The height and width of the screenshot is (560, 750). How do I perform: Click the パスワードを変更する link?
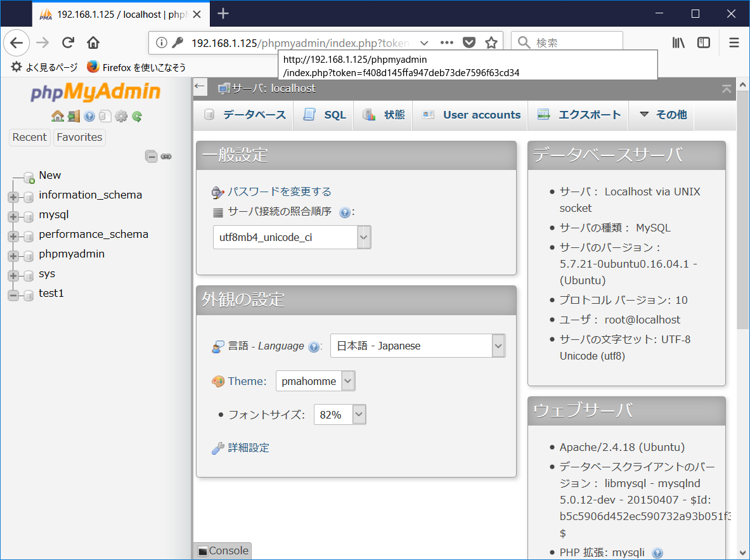(280, 192)
